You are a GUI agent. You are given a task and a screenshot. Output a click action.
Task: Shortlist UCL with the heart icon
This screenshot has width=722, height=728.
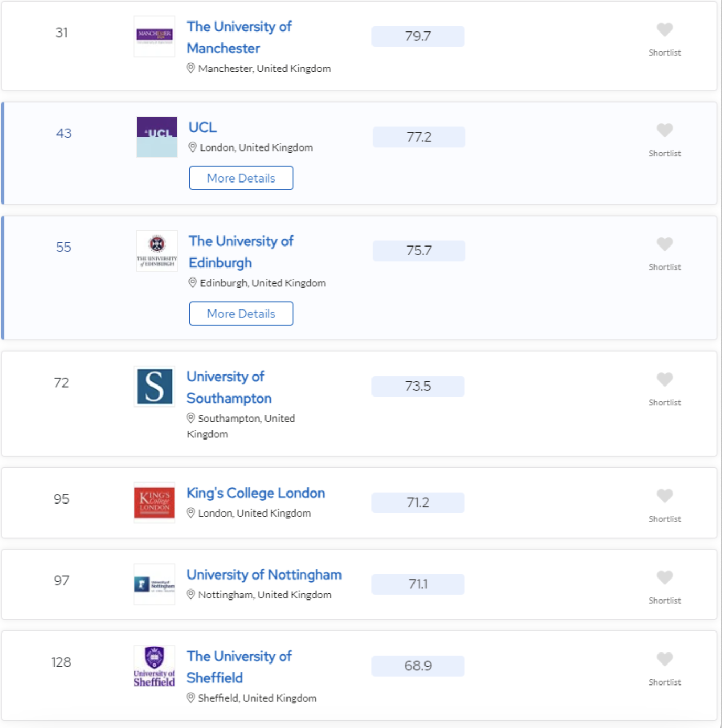click(664, 130)
